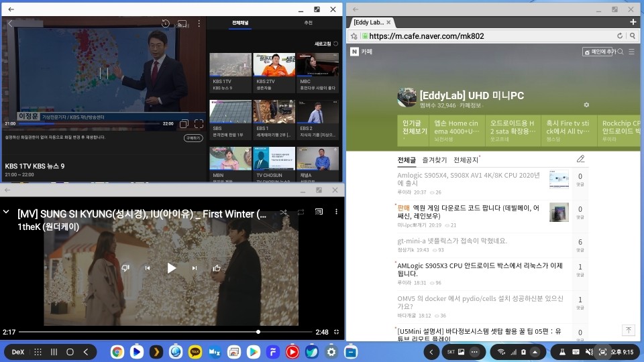
Task: Open the apps grid in taskbar
Action: click(x=38, y=352)
